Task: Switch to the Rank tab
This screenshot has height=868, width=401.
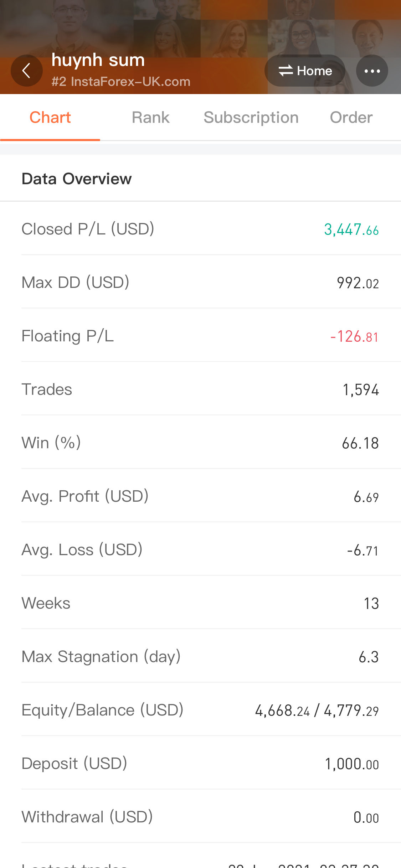Action: click(150, 117)
